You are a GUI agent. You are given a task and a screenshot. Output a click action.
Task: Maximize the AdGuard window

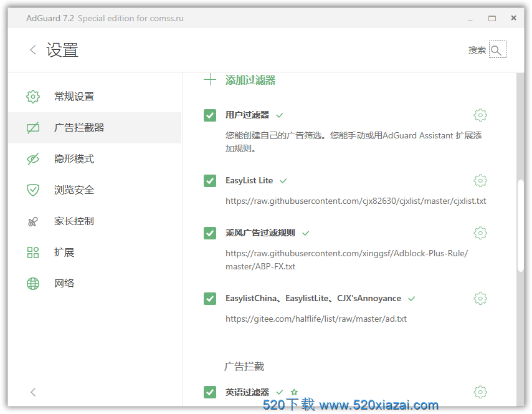[492, 18]
